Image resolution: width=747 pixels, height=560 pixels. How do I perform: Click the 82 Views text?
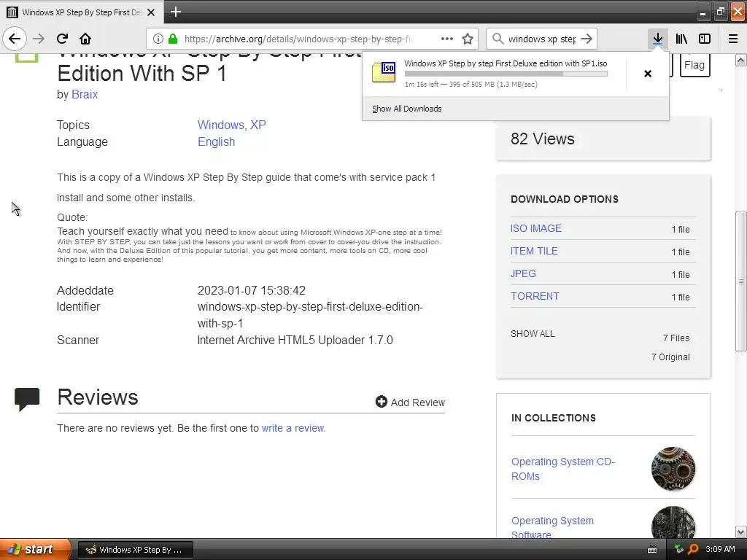coord(543,139)
